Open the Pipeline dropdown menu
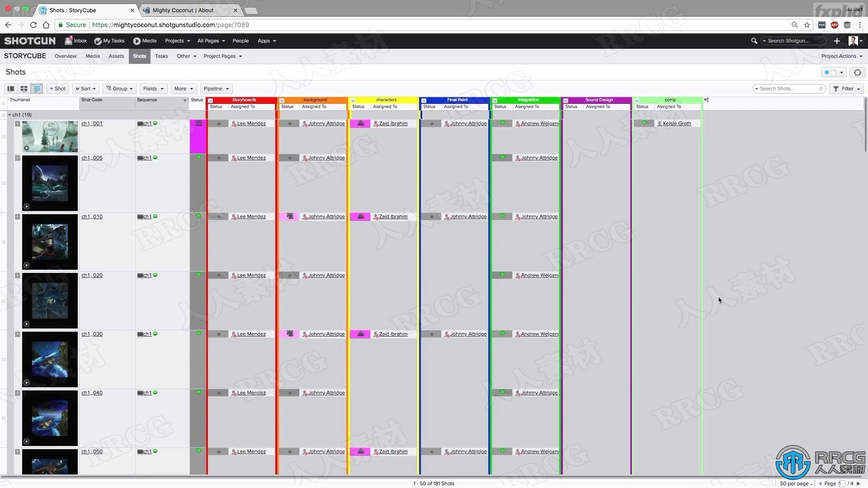The image size is (868, 488). (x=215, y=88)
